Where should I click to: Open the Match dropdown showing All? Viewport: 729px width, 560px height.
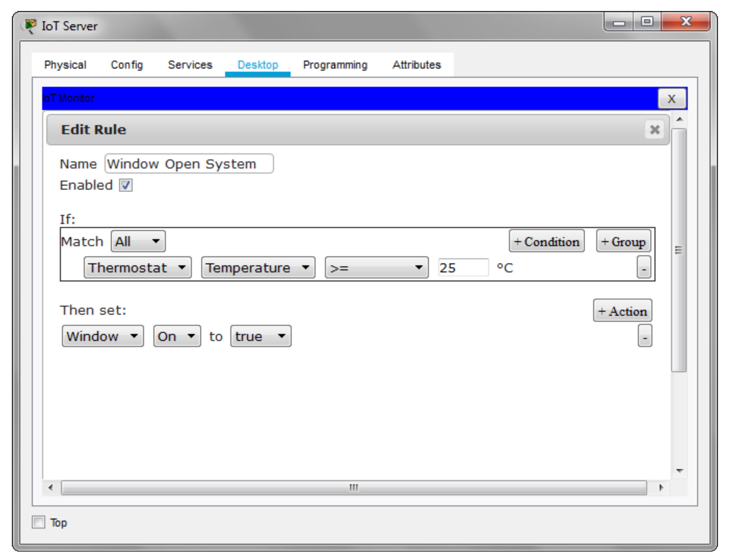[137, 241]
